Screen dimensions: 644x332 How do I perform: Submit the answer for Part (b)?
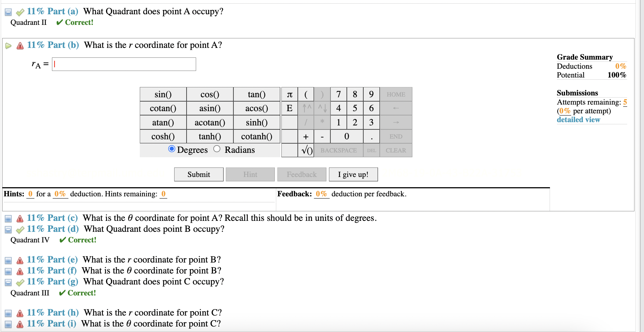198,174
